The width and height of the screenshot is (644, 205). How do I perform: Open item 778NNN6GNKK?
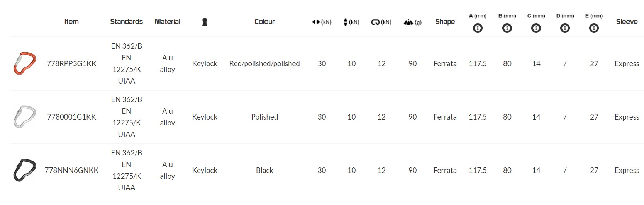click(71, 170)
